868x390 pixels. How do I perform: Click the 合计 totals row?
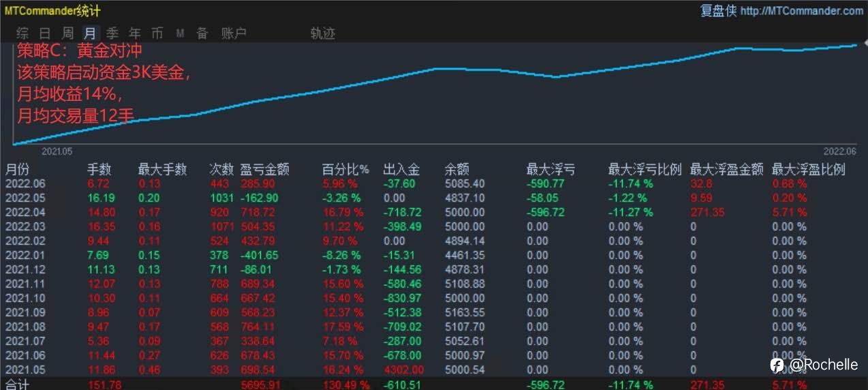434,385
